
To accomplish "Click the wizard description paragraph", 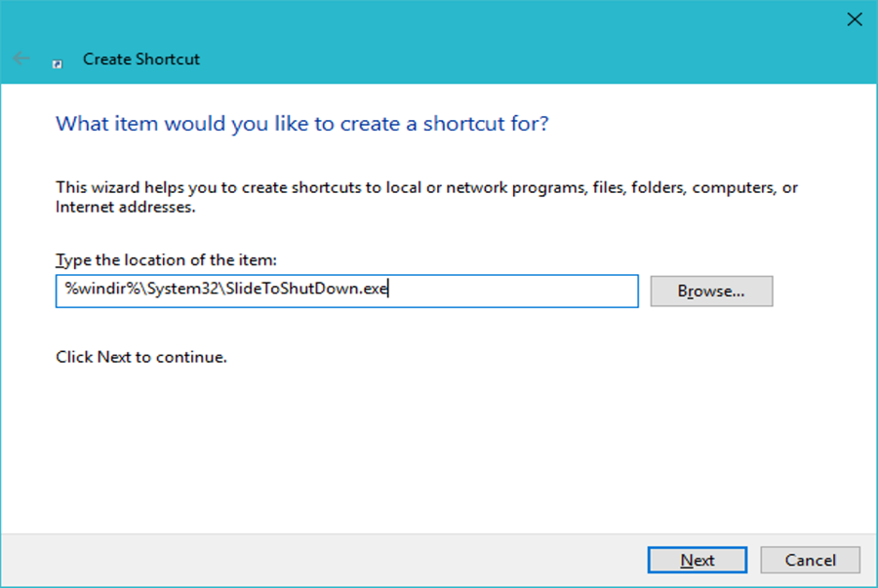I will tap(426, 197).
